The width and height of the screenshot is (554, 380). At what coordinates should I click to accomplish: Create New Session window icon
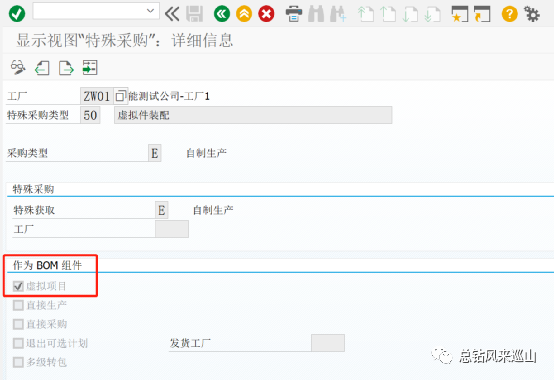(x=460, y=14)
